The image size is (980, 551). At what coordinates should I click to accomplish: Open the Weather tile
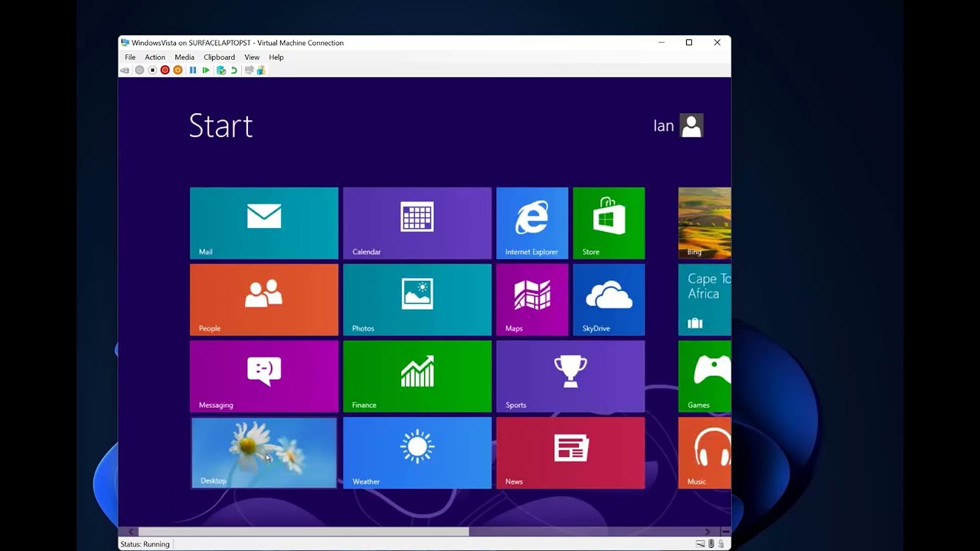click(417, 452)
